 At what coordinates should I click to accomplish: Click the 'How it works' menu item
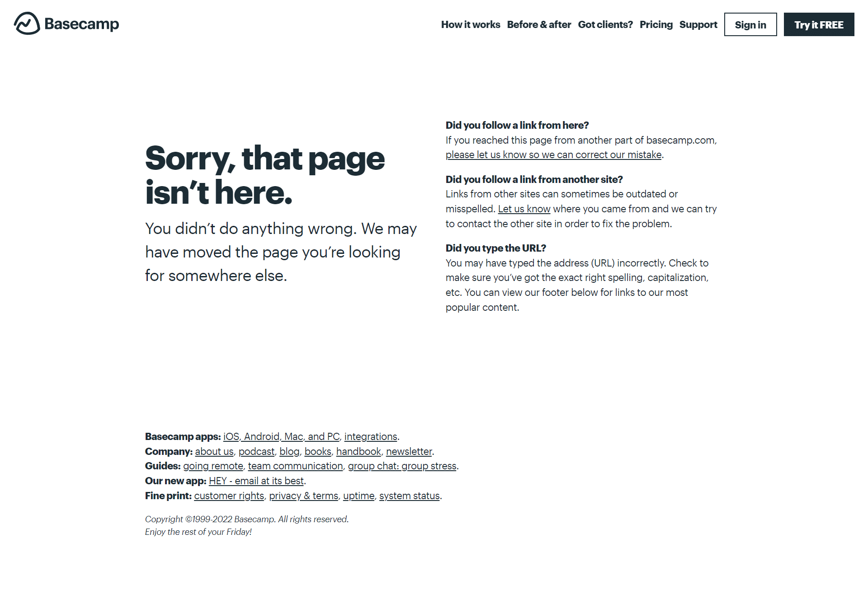[470, 24]
